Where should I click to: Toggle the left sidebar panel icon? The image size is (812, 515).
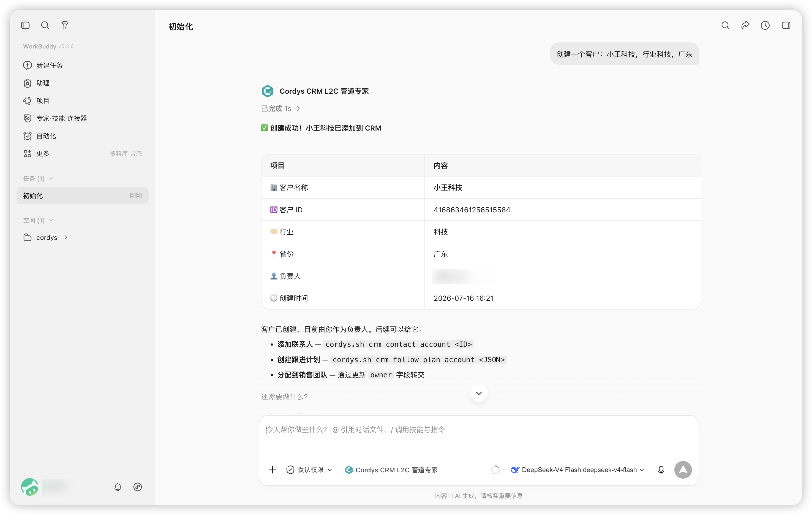(25, 25)
